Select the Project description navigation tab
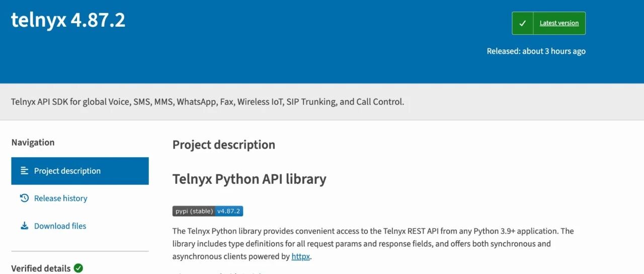Screen dimensions: 644x274 point(80,171)
